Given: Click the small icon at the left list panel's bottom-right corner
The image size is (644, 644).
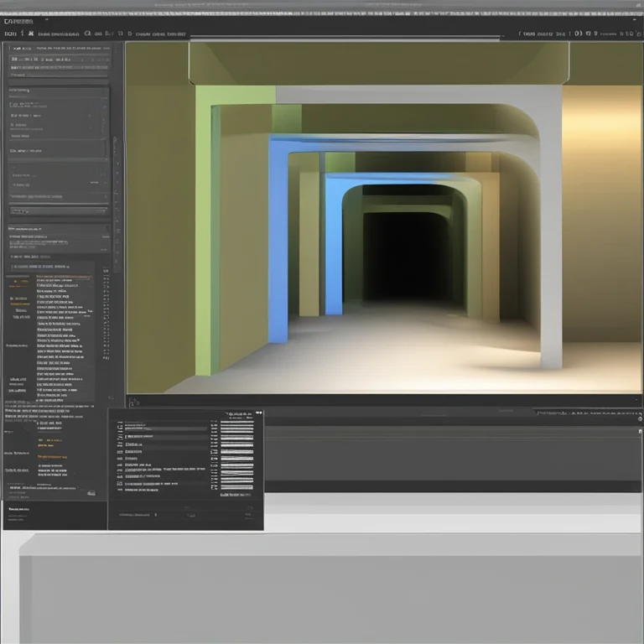Looking at the screenshot, I should 91,493.
